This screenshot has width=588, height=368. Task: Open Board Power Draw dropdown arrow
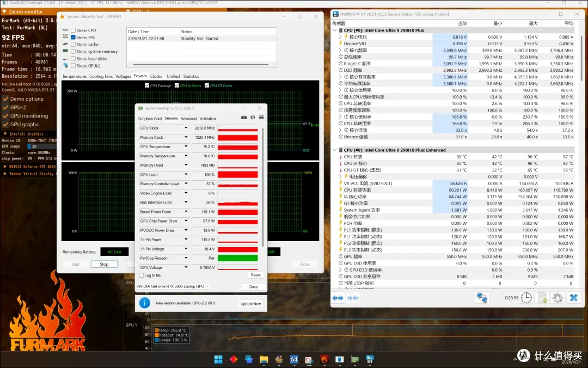pos(186,212)
